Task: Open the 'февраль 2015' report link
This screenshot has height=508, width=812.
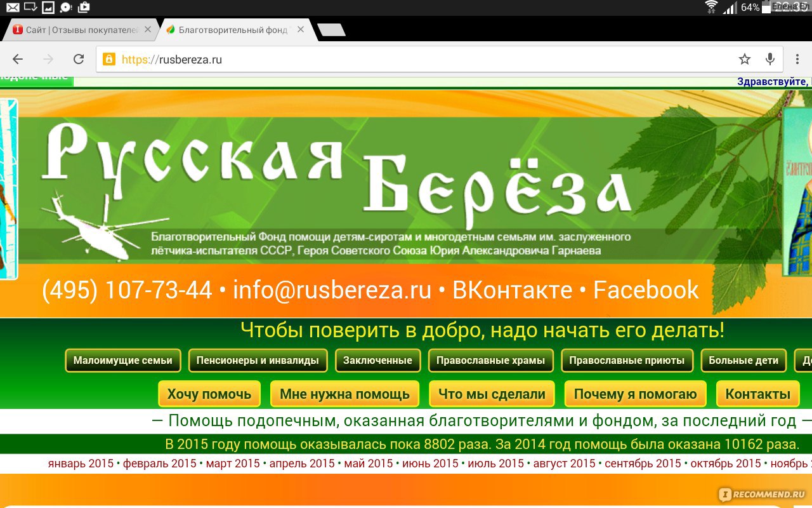Action: tap(160, 464)
